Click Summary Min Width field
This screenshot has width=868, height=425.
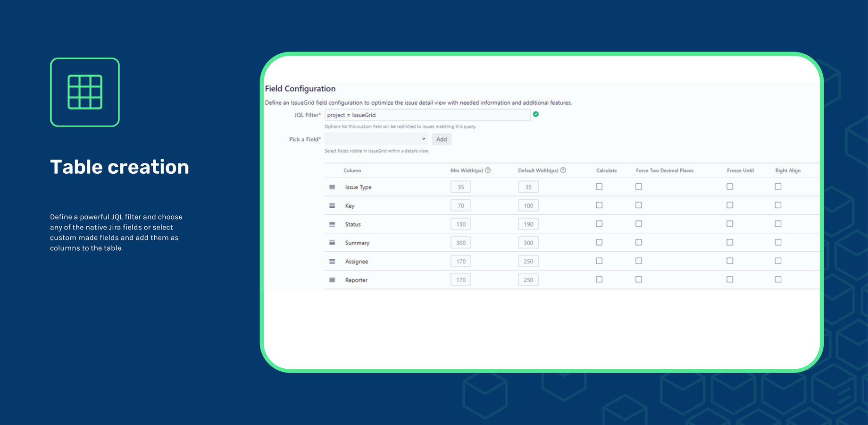(461, 243)
